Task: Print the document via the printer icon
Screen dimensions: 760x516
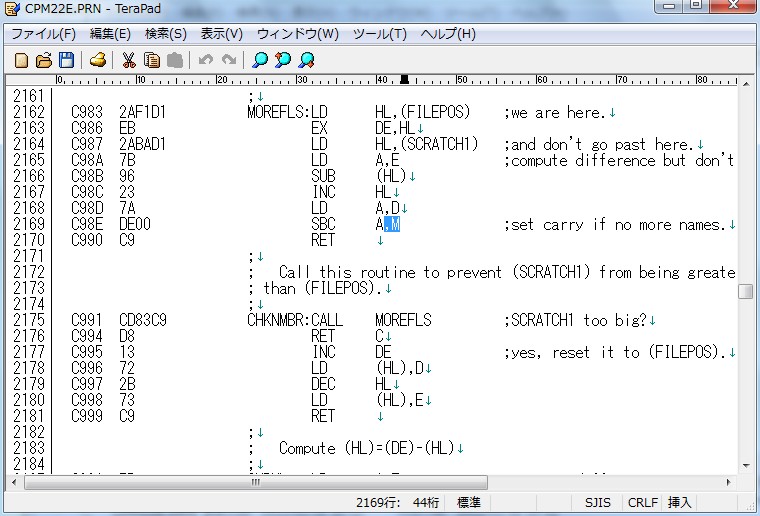Action: 97,60
